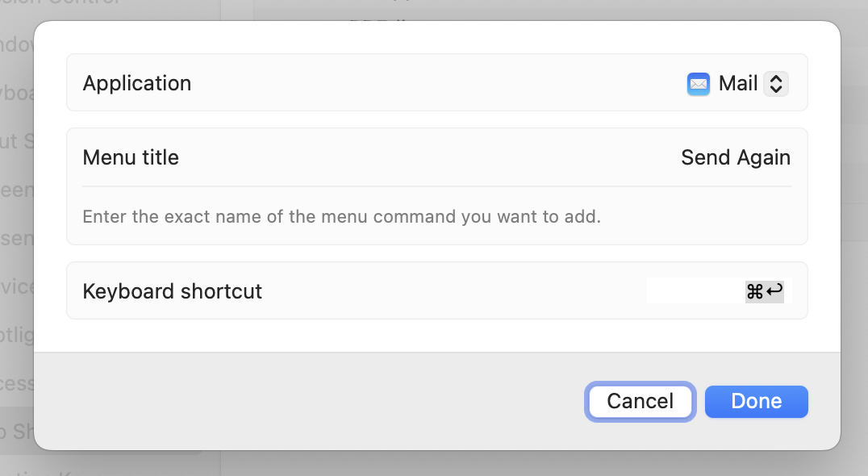Click the Send Again menu title field
This screenshot has width=868, height=476.
coord(735,157)
